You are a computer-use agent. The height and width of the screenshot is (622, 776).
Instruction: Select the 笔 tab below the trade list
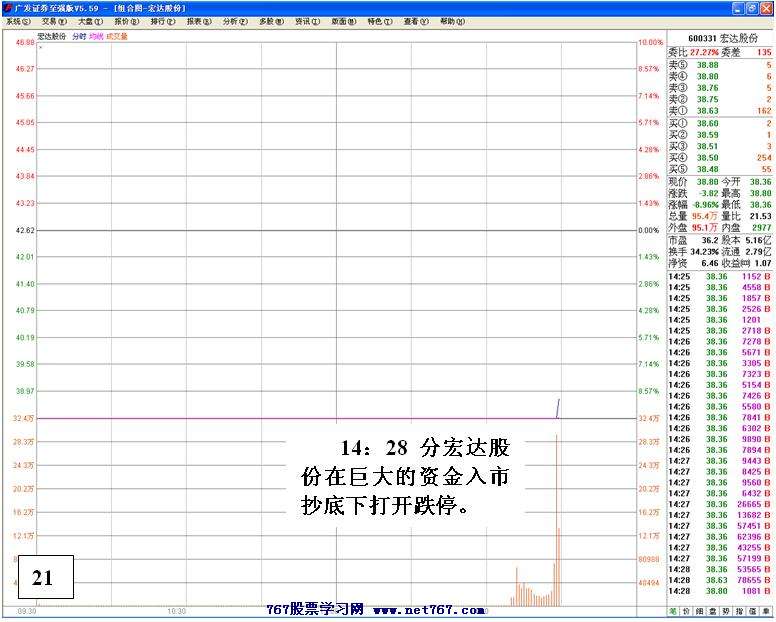(x=673, y=612)
